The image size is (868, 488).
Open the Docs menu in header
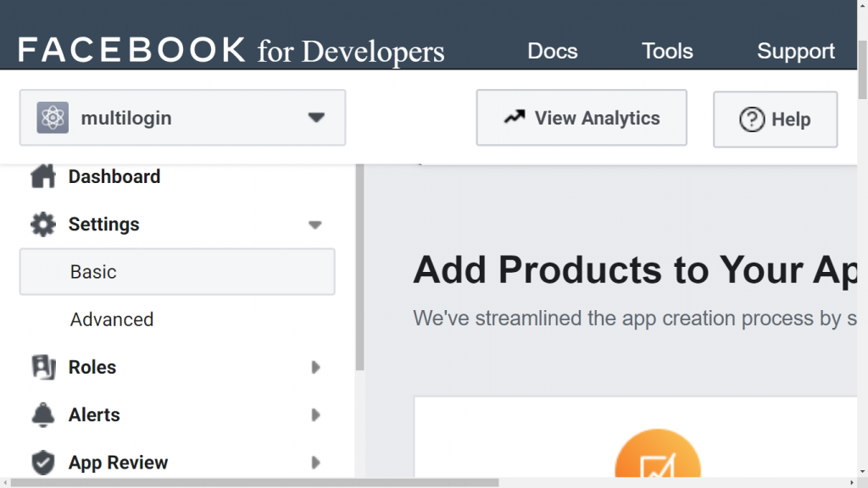553,51
